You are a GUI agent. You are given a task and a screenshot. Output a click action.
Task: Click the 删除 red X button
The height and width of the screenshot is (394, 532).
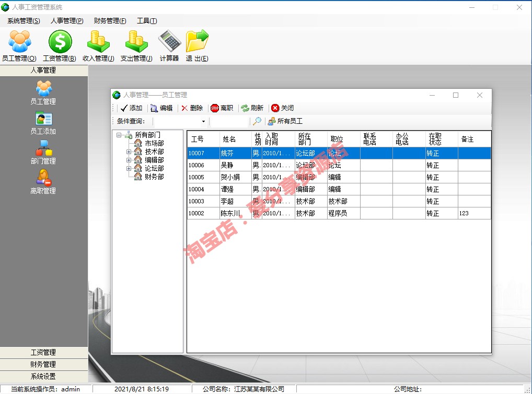(x=192, y=108)
